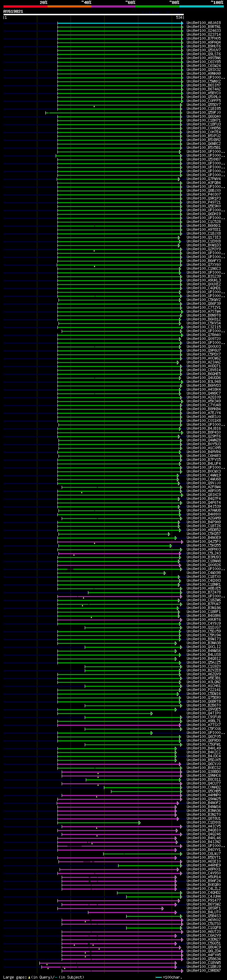
Task: Click the orange ~40% identity legend segment
Action: [x=69, y=6]
